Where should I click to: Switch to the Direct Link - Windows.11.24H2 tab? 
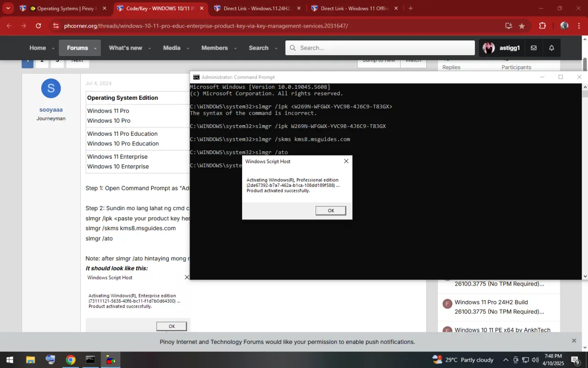click(256, 8)
